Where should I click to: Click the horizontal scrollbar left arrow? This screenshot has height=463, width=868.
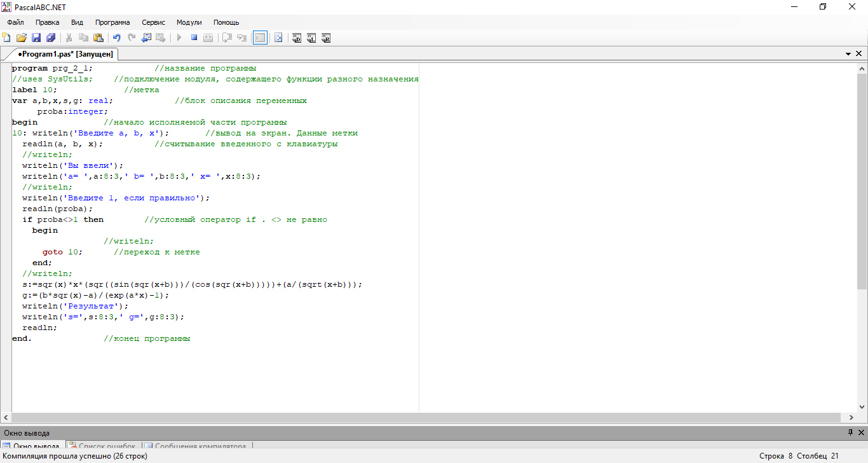6,417
